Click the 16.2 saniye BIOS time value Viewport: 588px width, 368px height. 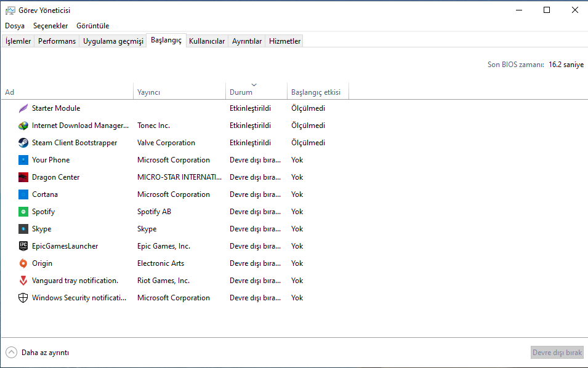pos(566,65)
